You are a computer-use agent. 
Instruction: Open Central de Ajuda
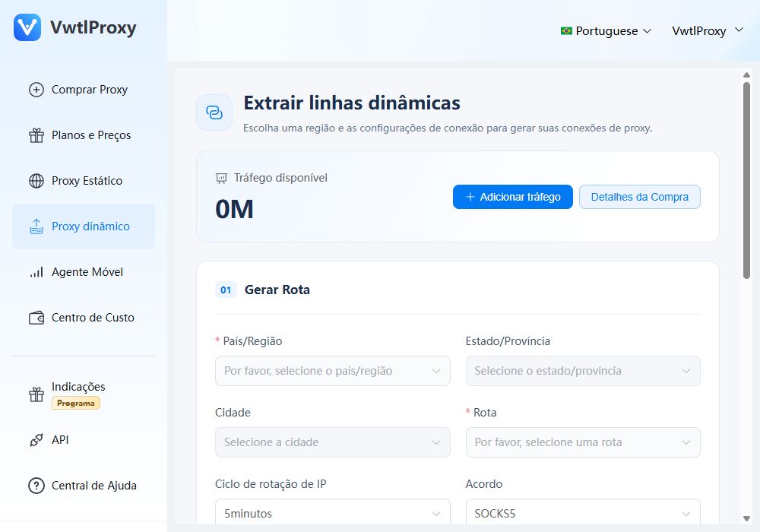(x=84, y=486)
